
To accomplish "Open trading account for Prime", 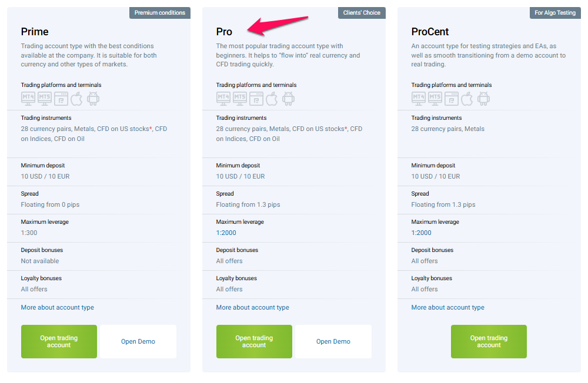I will click(x=59, y=341).
